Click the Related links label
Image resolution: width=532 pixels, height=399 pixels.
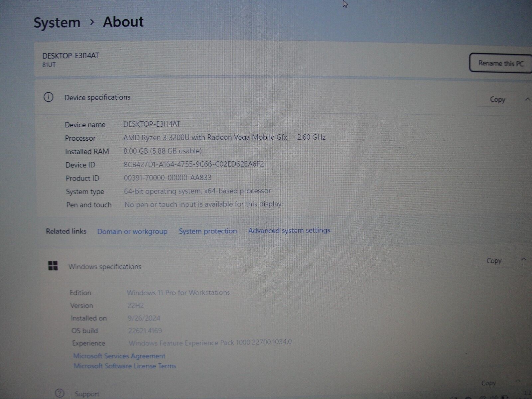coord(66,231)
